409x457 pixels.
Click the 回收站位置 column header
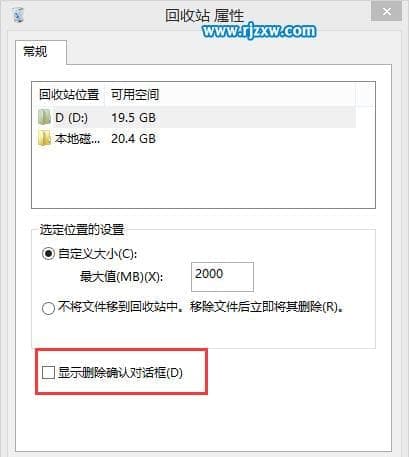69,95
